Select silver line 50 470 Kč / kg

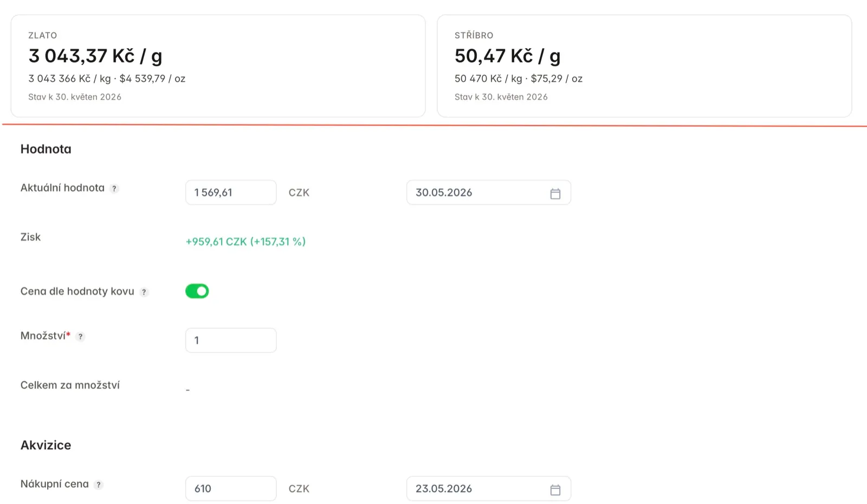pos(488,79)
